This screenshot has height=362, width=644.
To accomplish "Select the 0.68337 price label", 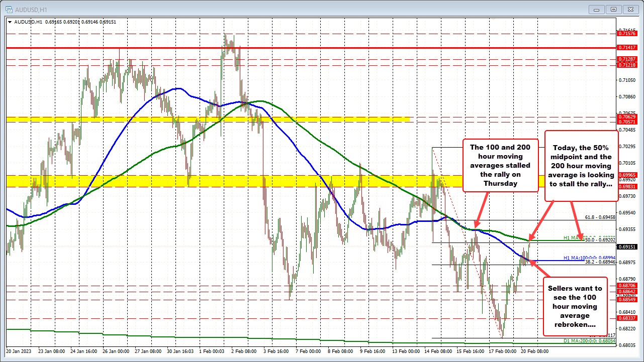I will [x=627, y=318].
